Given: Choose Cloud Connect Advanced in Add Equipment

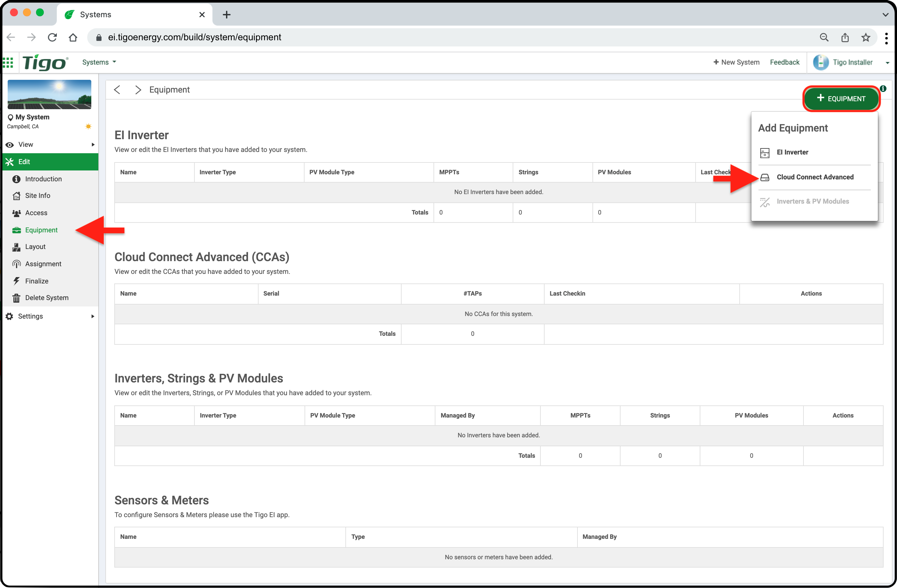Looking at the screenshot, I should 814,177.
